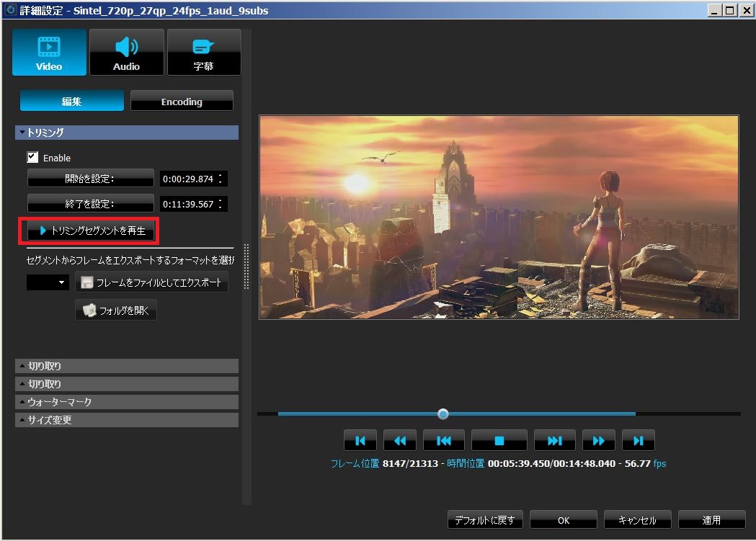
Task: Expand the サイズ変更 section
Action: (x=127, y=419)
